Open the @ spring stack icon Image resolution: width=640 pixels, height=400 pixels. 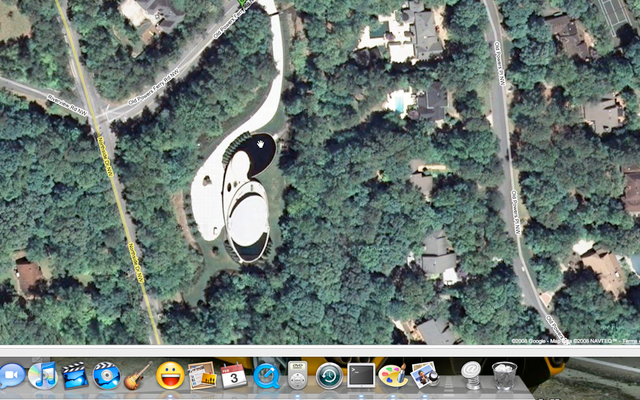(x=472, y=376)
